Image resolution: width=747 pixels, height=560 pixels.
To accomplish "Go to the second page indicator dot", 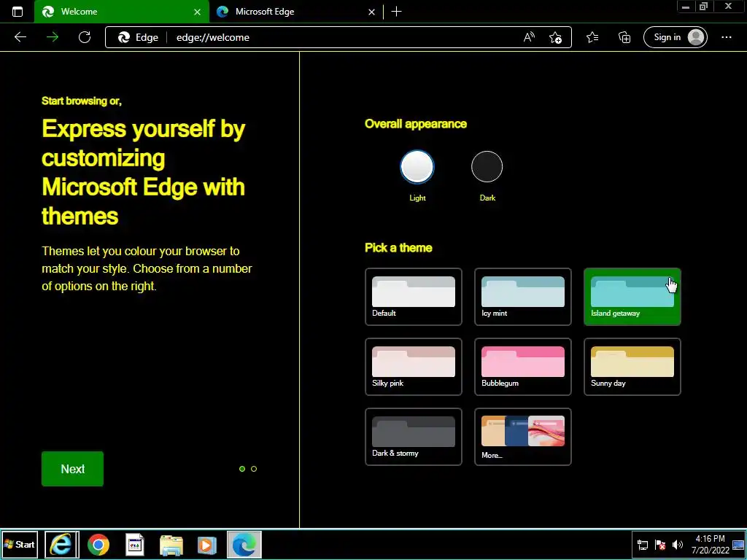I will click(x=254, y=469).
